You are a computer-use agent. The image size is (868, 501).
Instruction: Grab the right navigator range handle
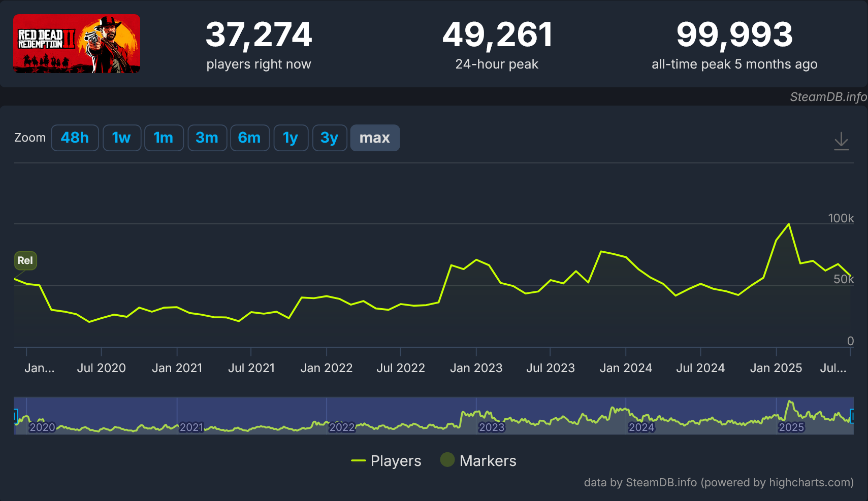pyautogui.click(x=852, y=416)
